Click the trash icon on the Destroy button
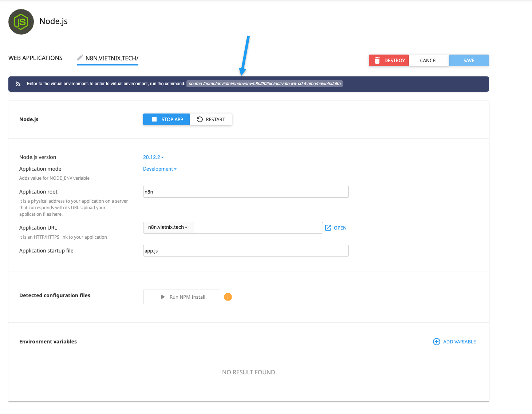 point(377,60)
